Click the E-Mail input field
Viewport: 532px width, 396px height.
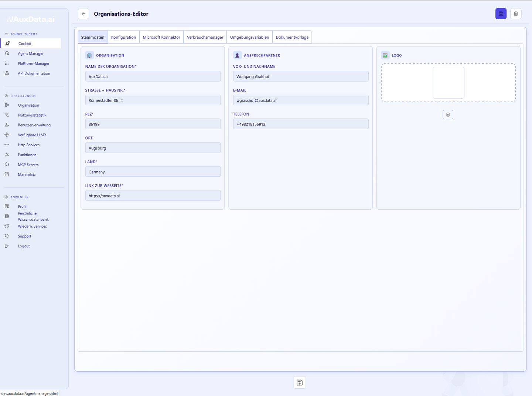tap(301, 100)
